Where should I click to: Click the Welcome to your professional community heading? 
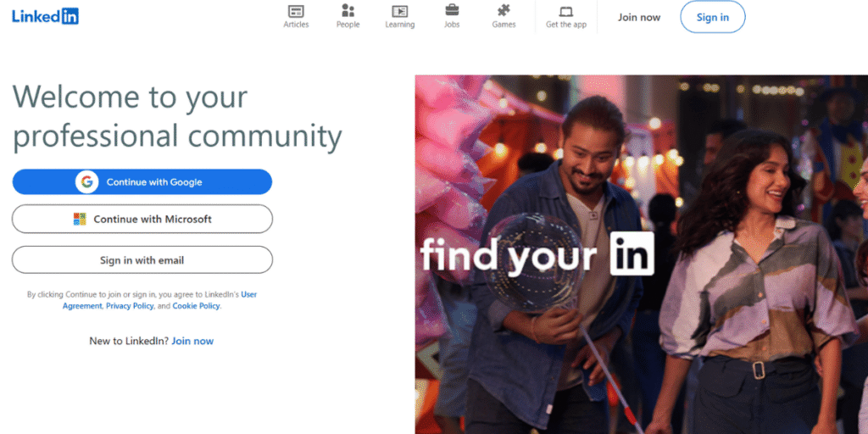click(x=177, y=116)
